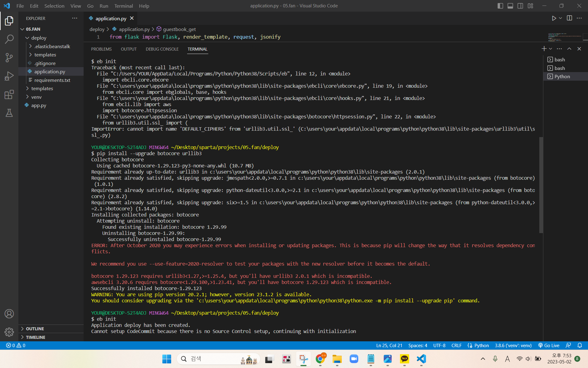Image resolution: width=588 pixels, height=368 pixels.
Task: Click the terminal vertical scrollbar
Action: pos(541,185)
